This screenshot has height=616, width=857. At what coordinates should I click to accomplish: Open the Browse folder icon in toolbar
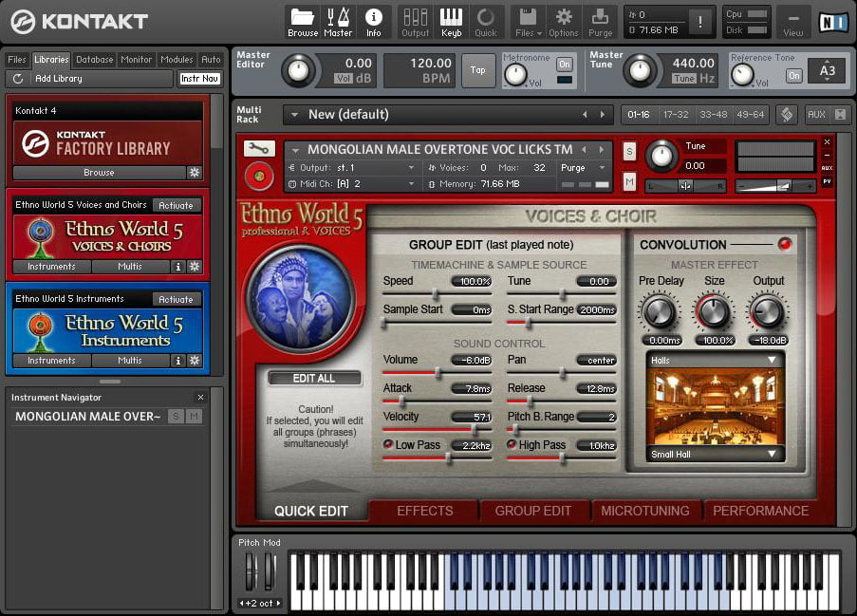(x=302, y=23)
